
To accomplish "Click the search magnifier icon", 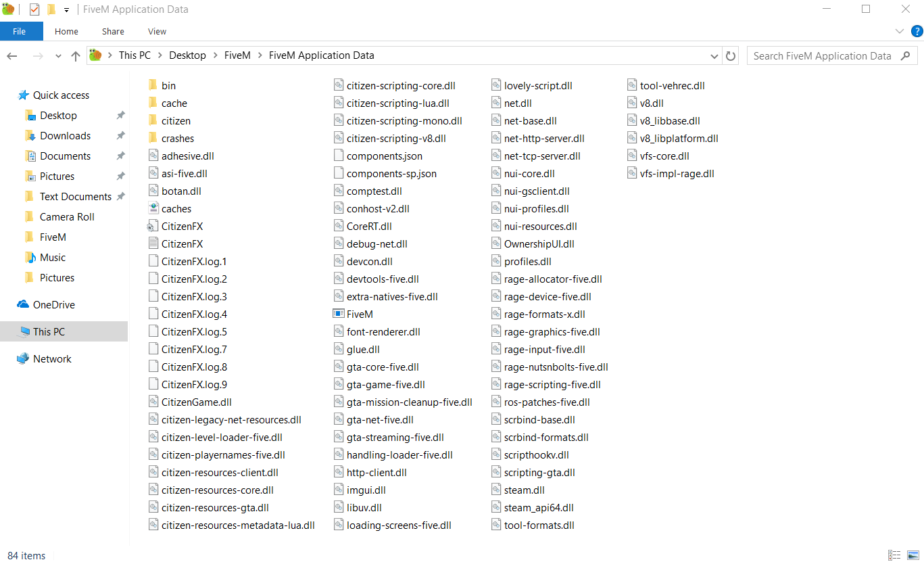I will coord(906,55).
